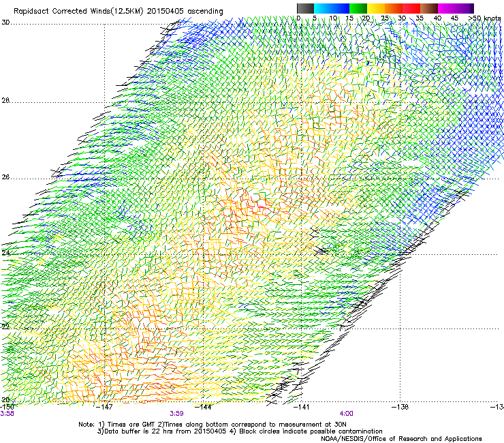Click the gray 0-5 knots color swatch
Image resolution: width=504 pixels, height=443 pixels.
coord(305,8)
